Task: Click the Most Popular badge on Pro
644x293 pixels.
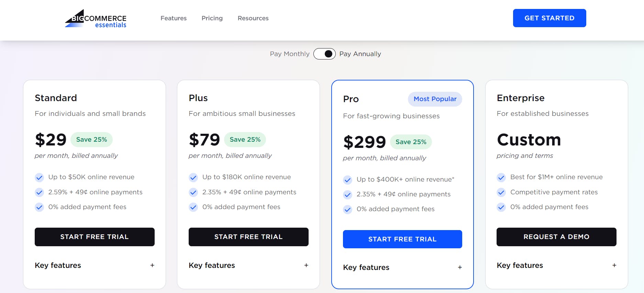Action: tap(435, 99)
